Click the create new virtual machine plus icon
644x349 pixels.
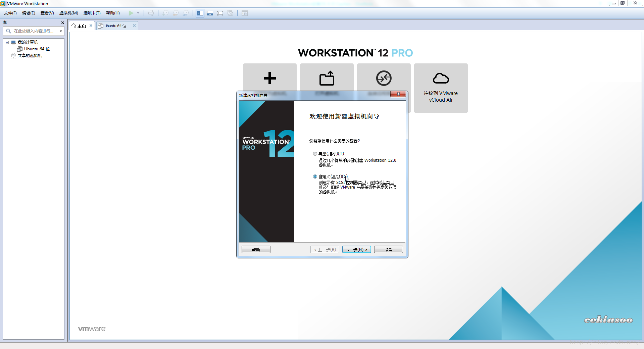pos(270,78)
